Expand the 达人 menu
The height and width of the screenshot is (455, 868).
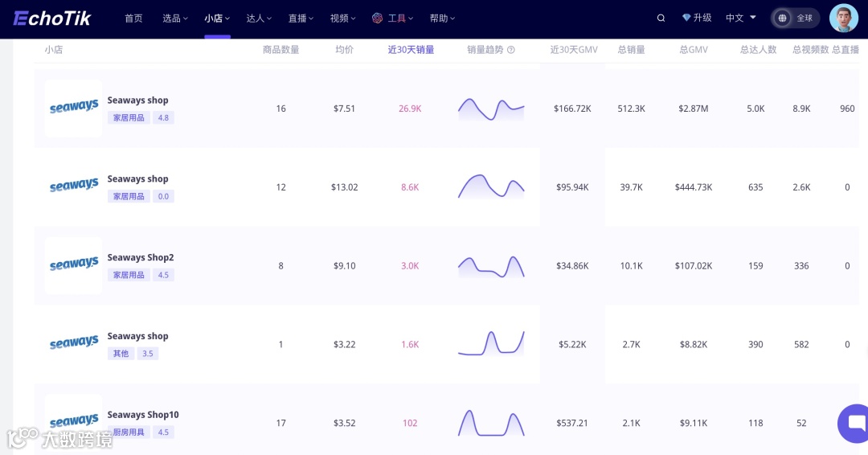[259, 18]
